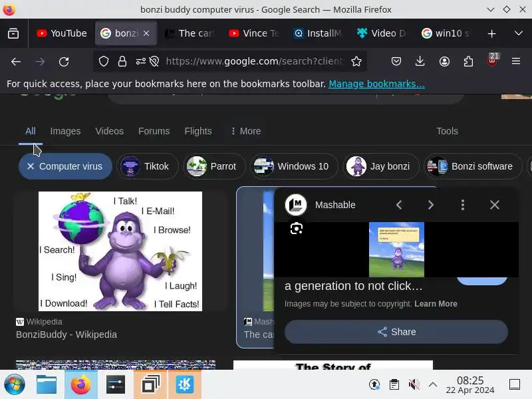Viewport: 532px width, 399px height.
Task: Open the clock showing 08:25
Action: [470, 385]
